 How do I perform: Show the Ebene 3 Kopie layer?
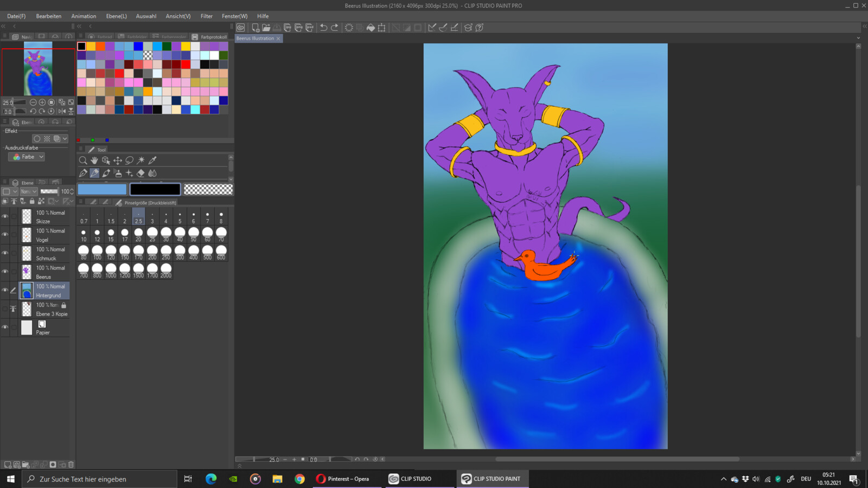5,309
